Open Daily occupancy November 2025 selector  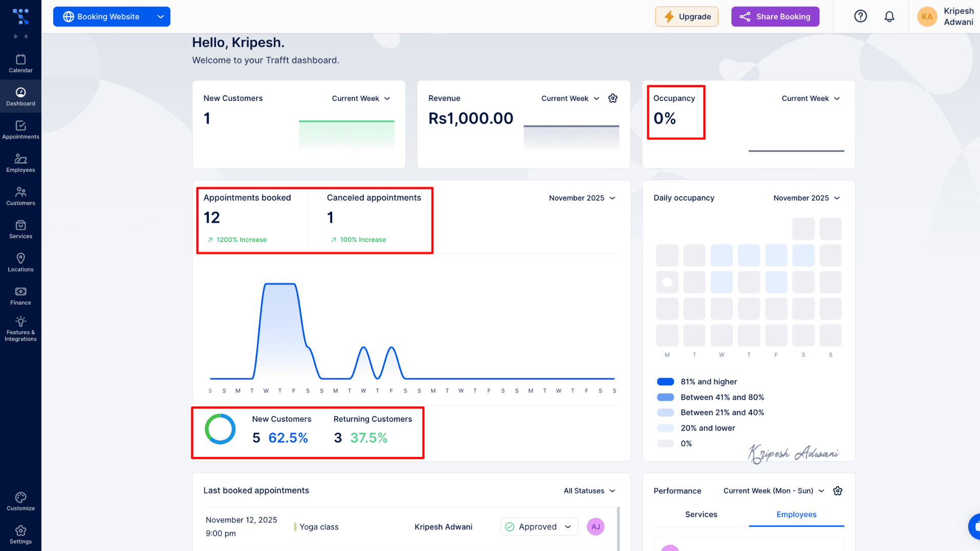click(x=806, y=198)
